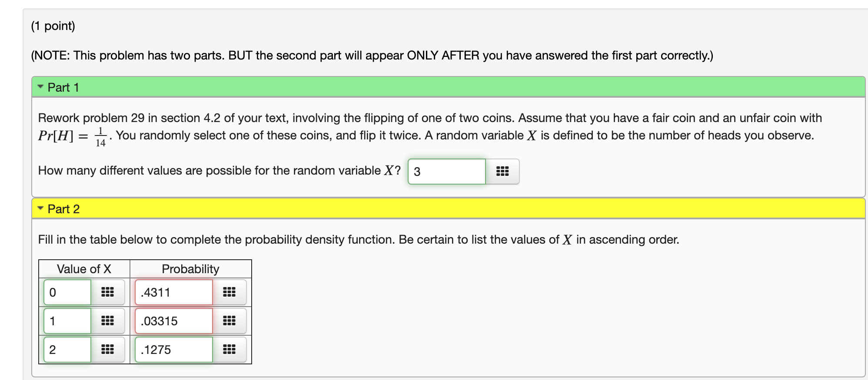Click the yellow Part 2 header bar
This screenshot has width=868, height=380.
pos(261,208)
